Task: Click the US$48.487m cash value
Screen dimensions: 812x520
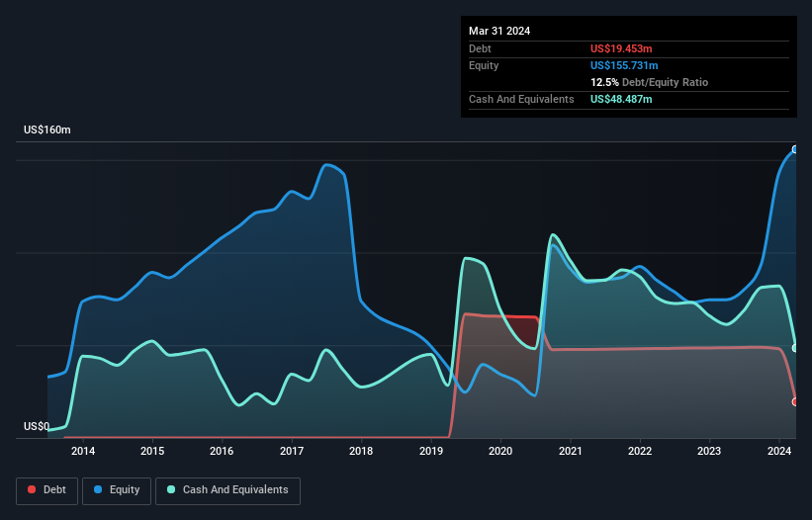Action: coord(621,99)
